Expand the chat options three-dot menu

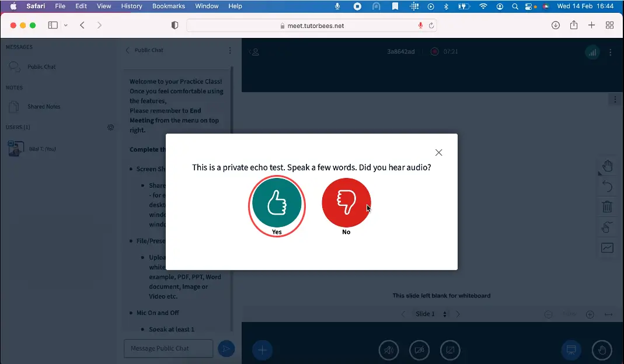click(x=230, y=51)
